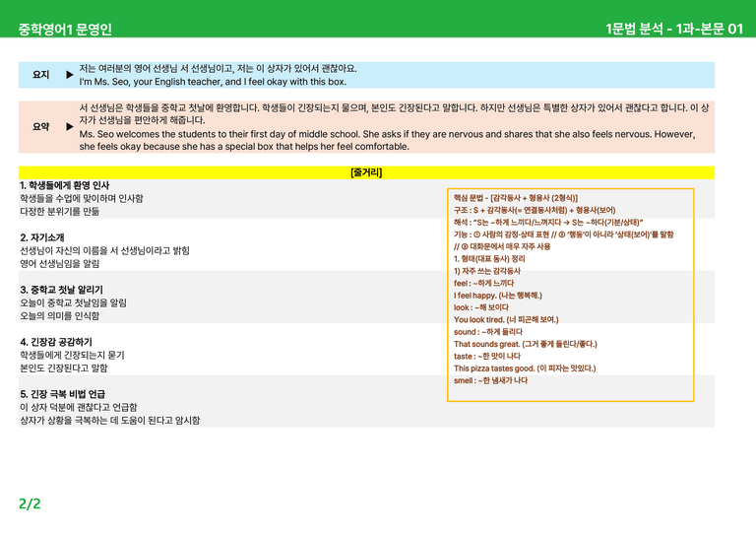
Task: Click the line 1. 형태(대표 동사) 정리
Action: click(x=489, y=258)
